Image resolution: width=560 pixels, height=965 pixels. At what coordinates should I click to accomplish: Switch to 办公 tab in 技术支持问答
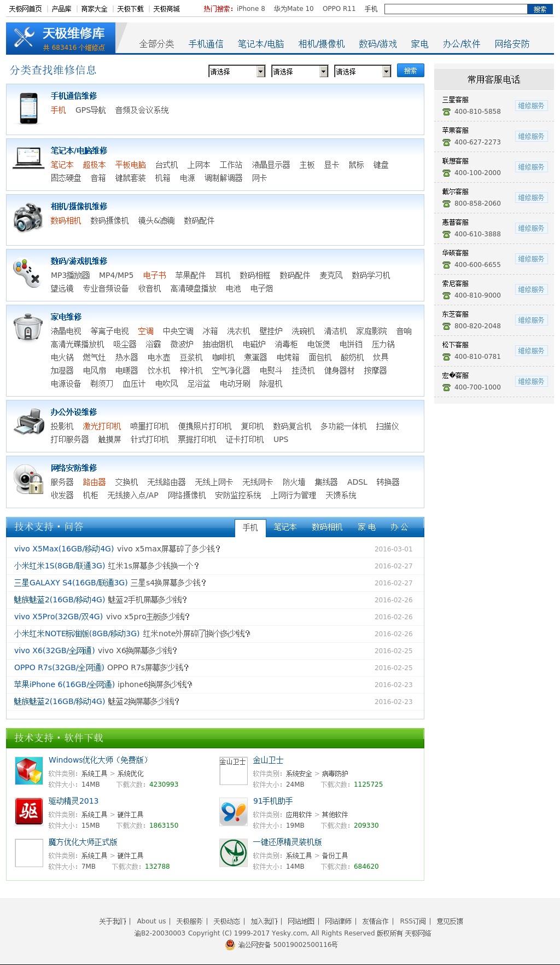[399, 527]
